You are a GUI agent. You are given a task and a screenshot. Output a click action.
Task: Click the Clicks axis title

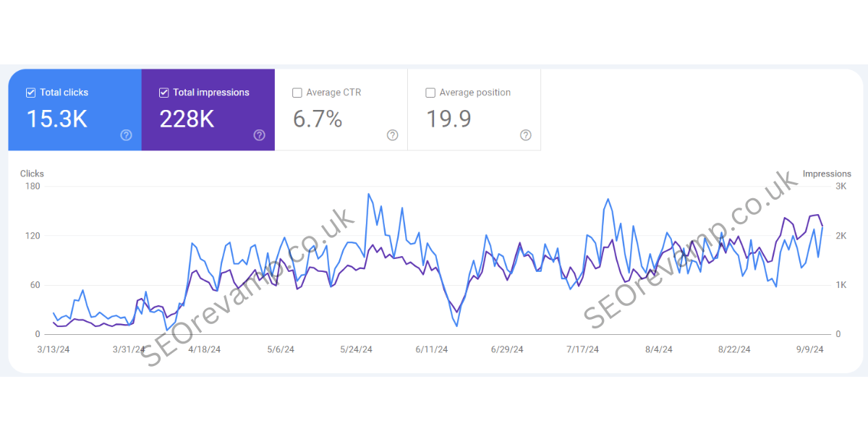[32, 174]
